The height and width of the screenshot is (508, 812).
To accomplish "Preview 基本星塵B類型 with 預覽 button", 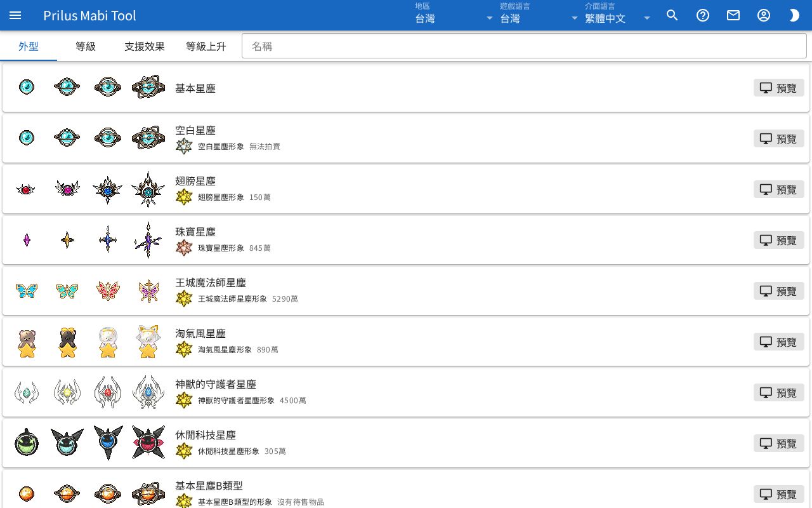I will (x=779, y=494).
